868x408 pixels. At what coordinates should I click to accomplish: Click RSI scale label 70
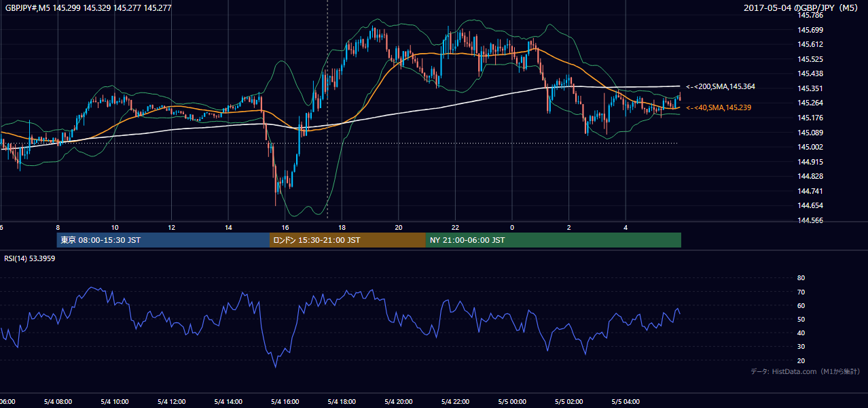(801, 292)
